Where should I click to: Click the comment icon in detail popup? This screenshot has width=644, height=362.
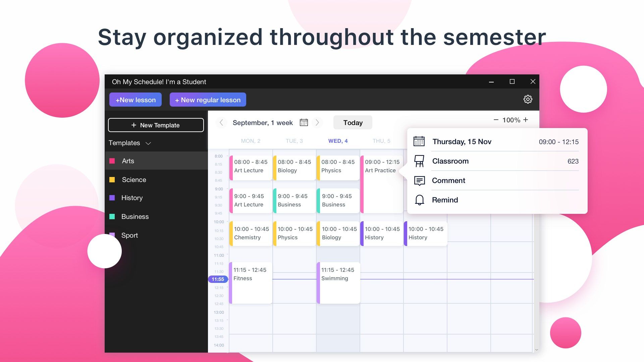(x=418, y=180)
